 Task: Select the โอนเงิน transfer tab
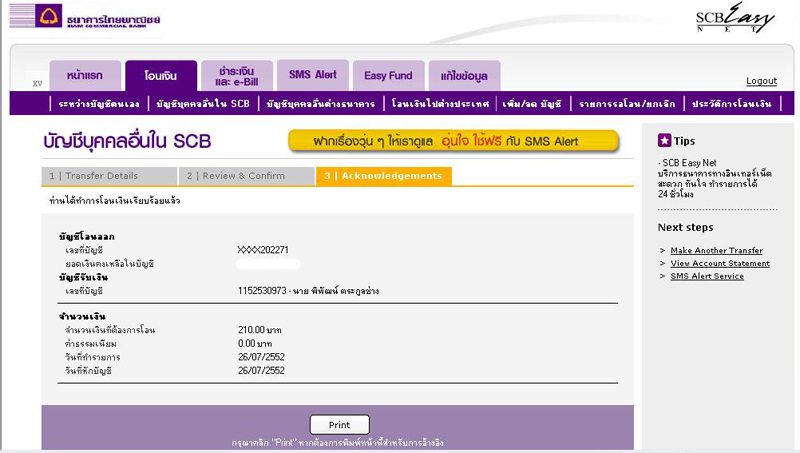coord(161,76)
